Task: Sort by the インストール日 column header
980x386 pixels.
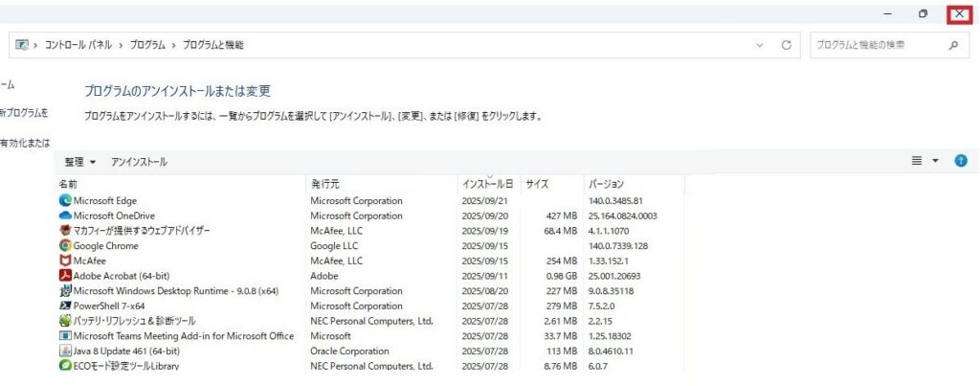Action: tap(487, 183)
